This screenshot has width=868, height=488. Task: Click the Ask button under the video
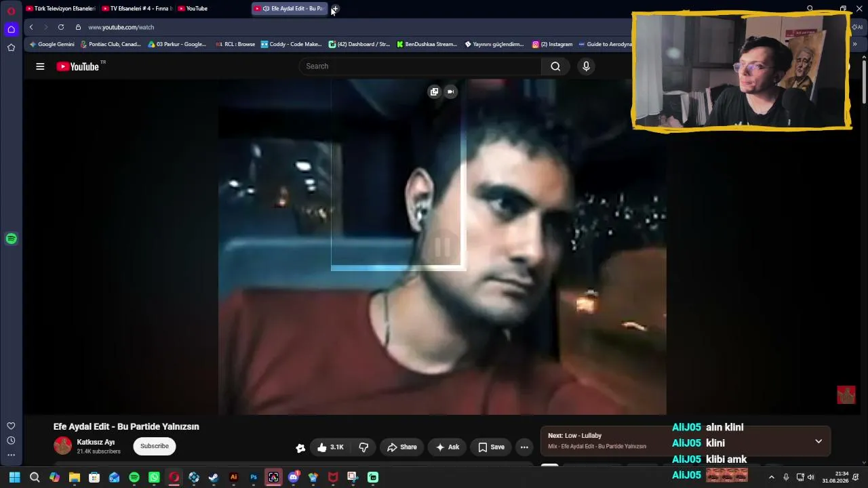(448, 447)
